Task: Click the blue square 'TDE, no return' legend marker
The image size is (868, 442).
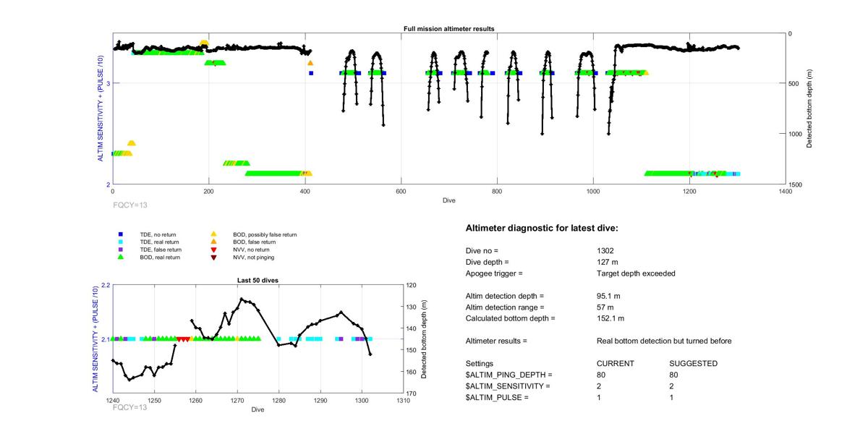Action: point(121,234)
